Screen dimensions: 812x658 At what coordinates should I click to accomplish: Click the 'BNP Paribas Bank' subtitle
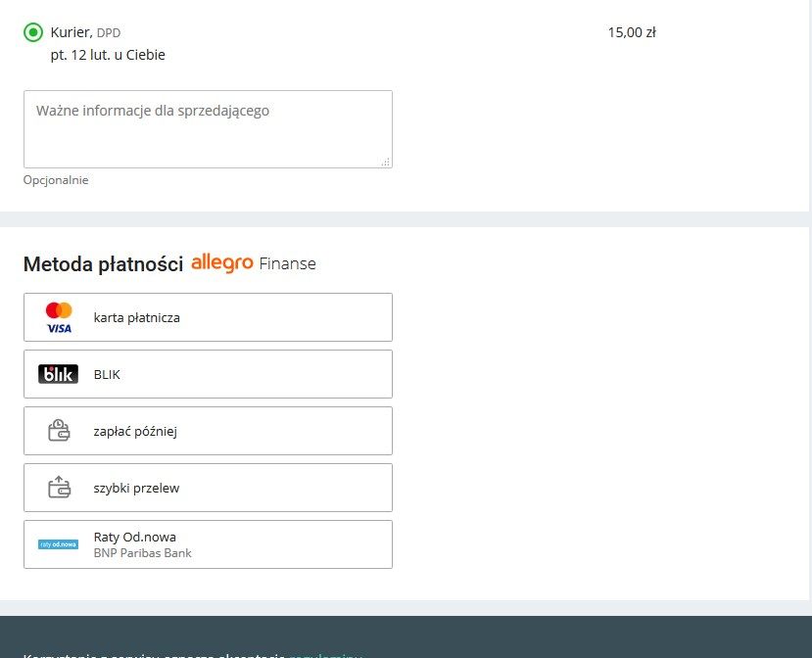[x=143, y=553]
